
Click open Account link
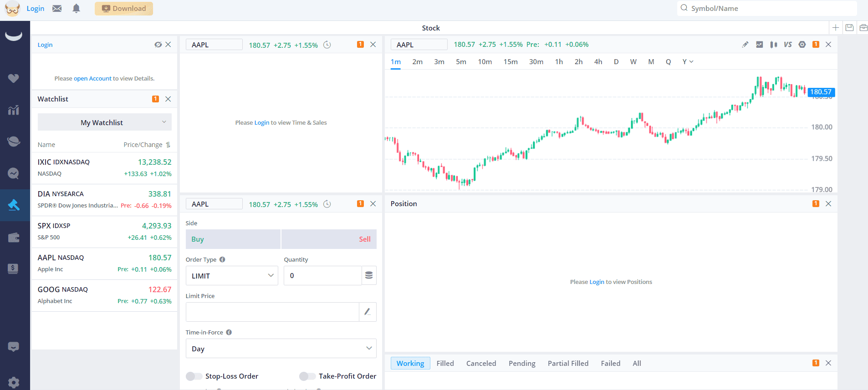pos(92,78)
